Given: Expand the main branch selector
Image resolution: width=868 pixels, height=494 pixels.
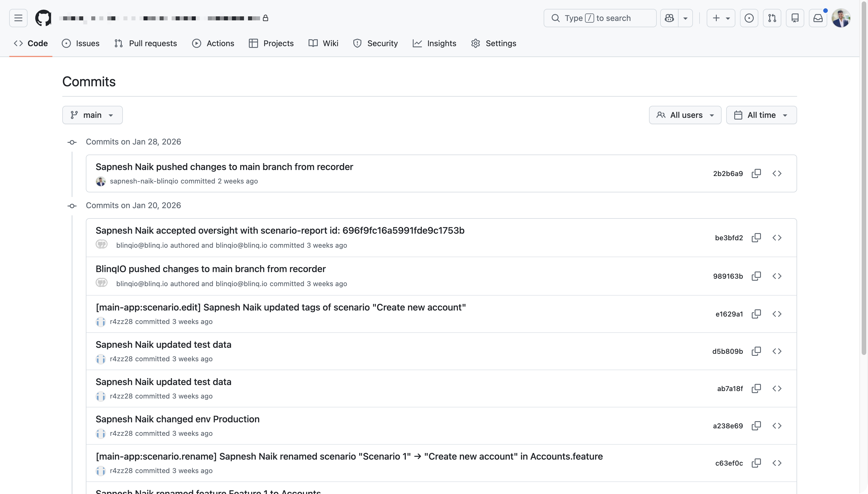Looking at the screenshot, I should (92, 115).
